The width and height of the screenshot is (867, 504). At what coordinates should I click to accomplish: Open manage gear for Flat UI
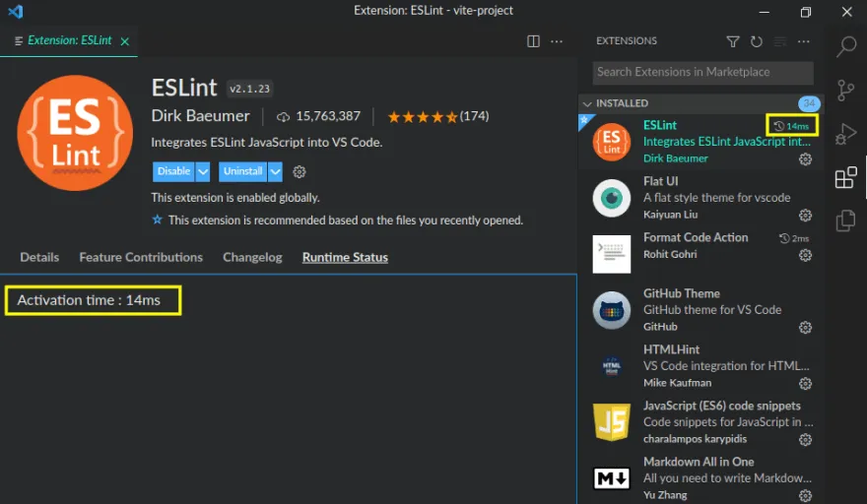806,215
